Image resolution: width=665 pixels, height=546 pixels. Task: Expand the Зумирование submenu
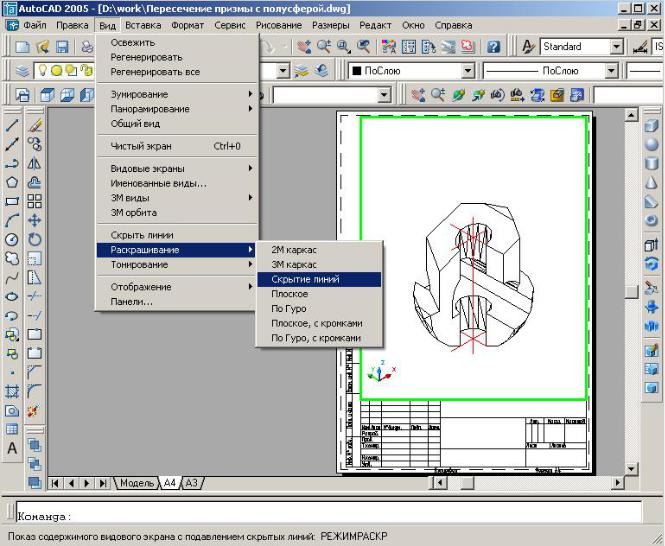click(x=177, y=94)
